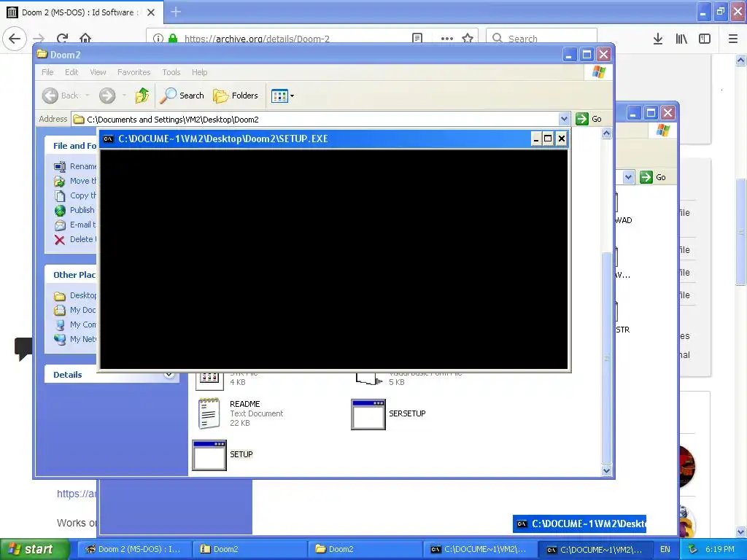Toggle the Folders pane in Doom2 window
The width and height of the screenshot is (747, 560).
tap(236, 96)
